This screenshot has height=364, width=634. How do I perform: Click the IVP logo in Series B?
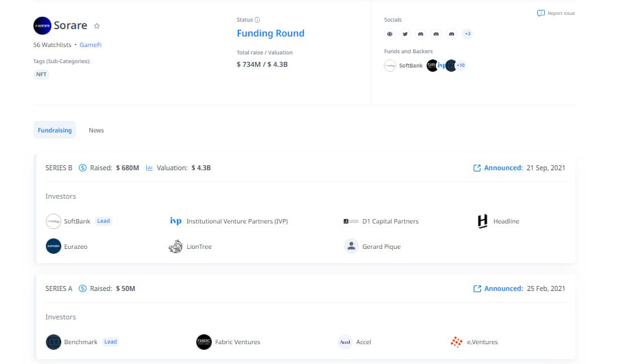click(175, 221)
